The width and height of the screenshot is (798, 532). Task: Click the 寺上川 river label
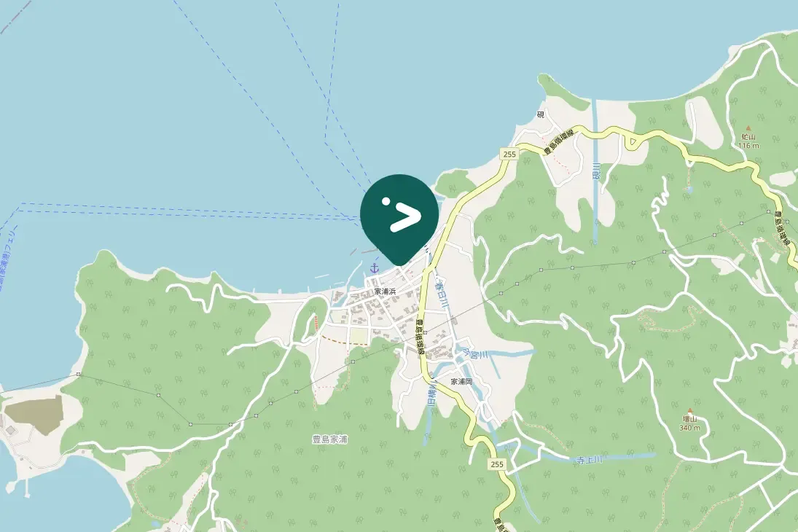click(590, 460)
